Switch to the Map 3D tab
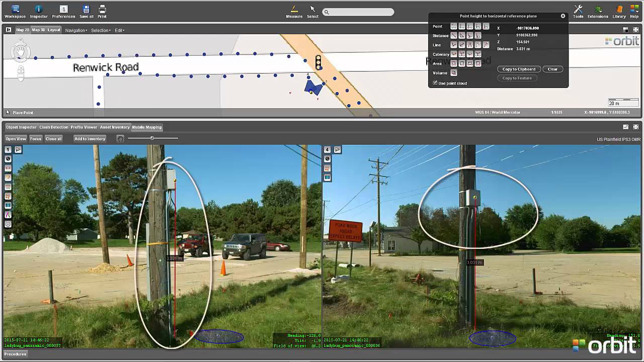 [x=38, y=30]
